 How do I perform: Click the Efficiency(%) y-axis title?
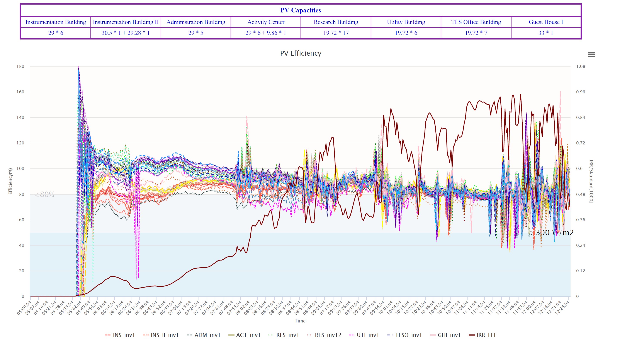coord(10,181)
